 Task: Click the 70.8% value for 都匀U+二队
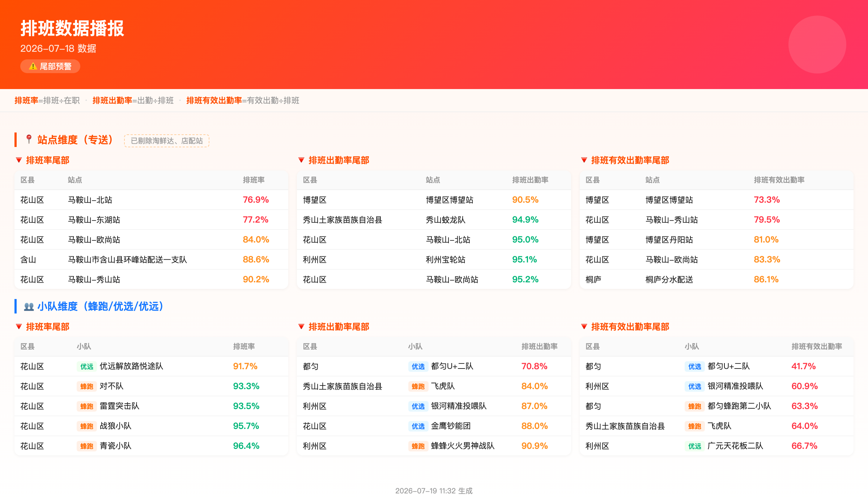click(534, 366)
